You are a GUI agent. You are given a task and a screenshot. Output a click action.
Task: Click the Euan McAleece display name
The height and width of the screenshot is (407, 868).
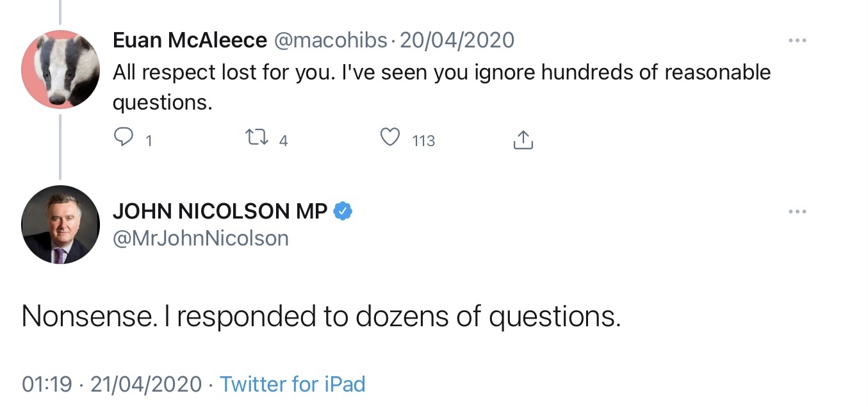[x=190, y=40]
